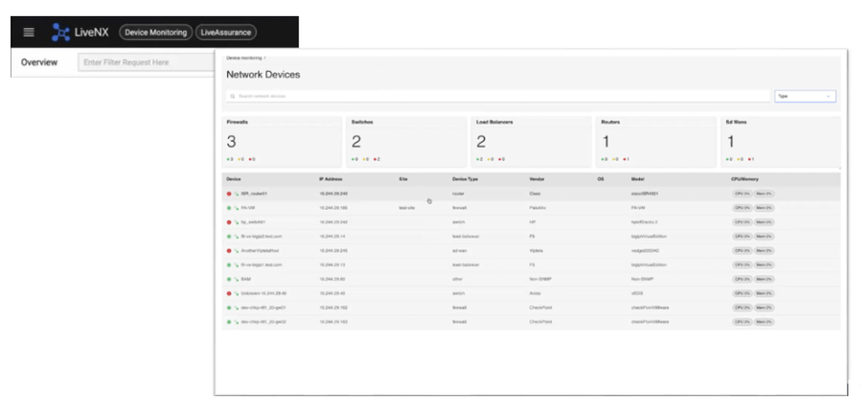
Task: Click the Arista vendor cell
Action: pyautogui.click(x=536, y=293)
